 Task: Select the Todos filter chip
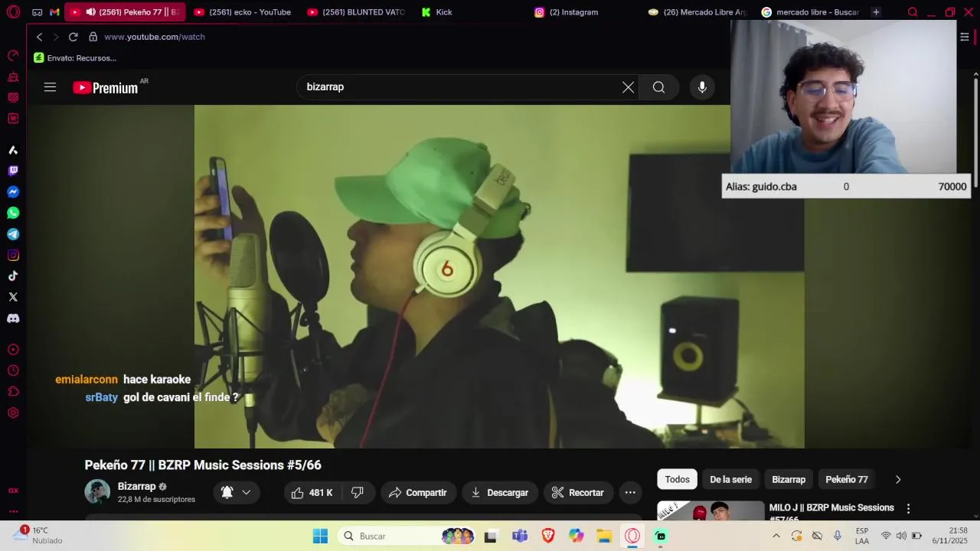pos(677,480)
